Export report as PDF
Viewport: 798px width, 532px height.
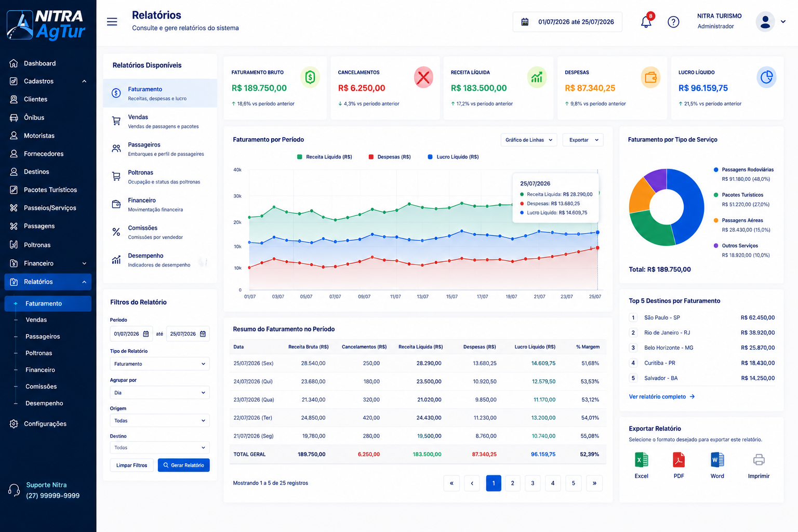[679, 460]
